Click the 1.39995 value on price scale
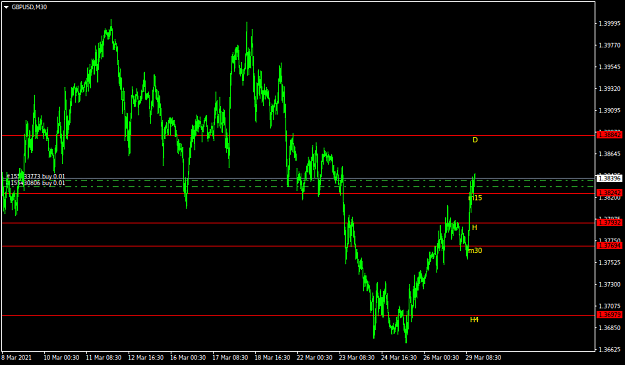The height and width of the screenshot is (365, 625). [609, 24]
